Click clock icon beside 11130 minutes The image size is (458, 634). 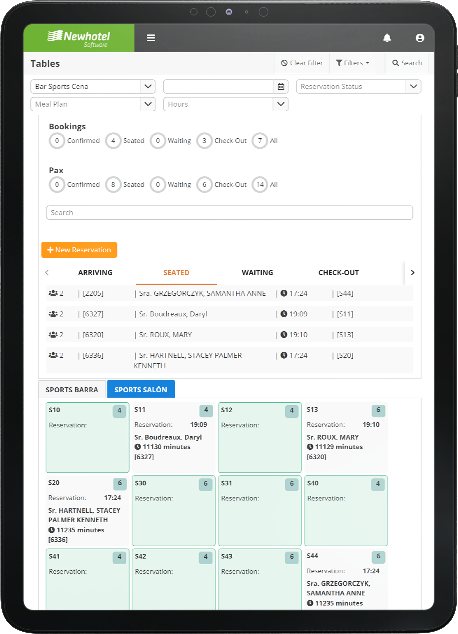pyautogui.click(x=137, y=447)
